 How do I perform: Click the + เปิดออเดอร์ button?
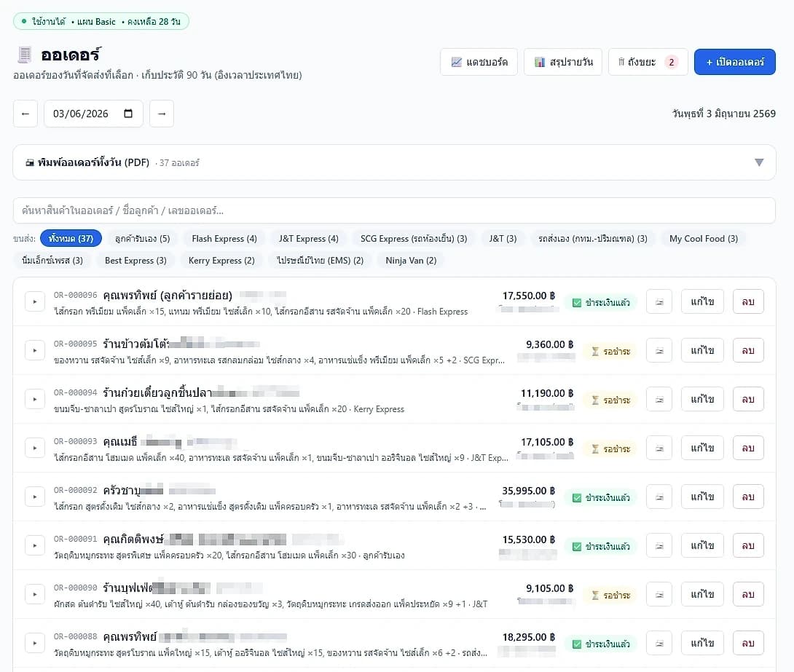point(735,62)
